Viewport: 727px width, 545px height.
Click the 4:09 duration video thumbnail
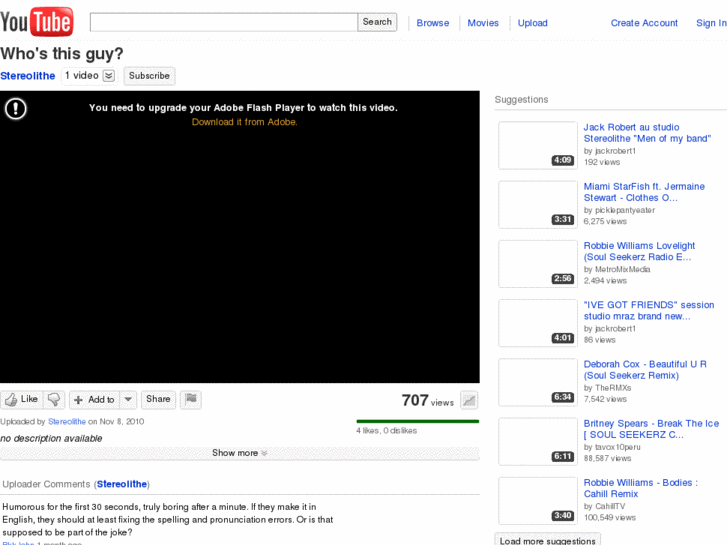click(x=538, y=145)
